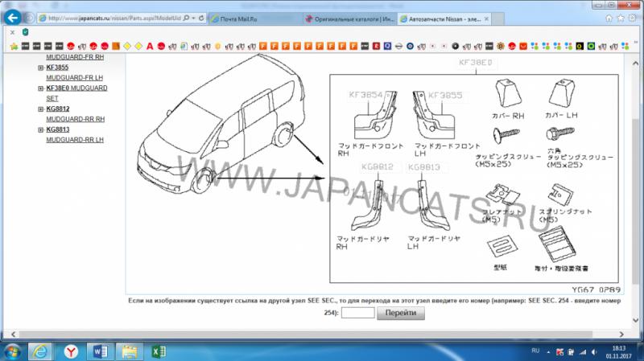Click the KF3855 label in the diagram
The image size is (644, 361).
tap(445, 95)
